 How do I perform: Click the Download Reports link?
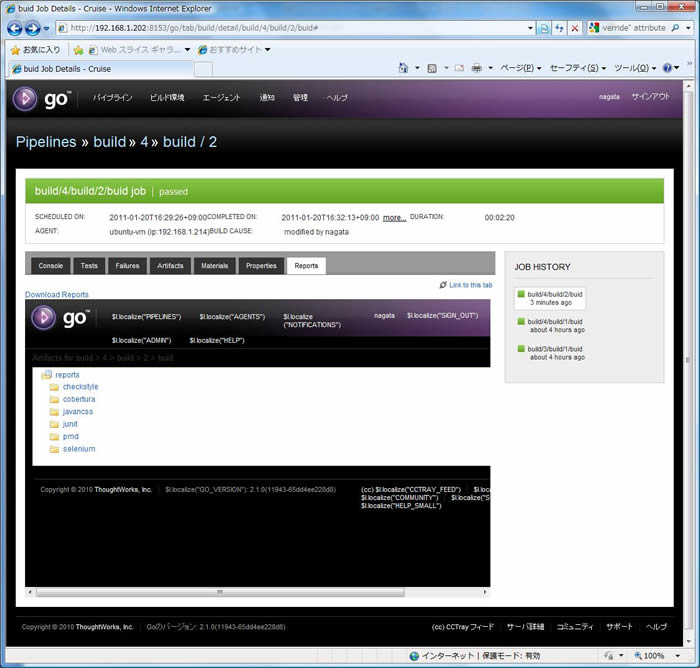tap(57, 295)
